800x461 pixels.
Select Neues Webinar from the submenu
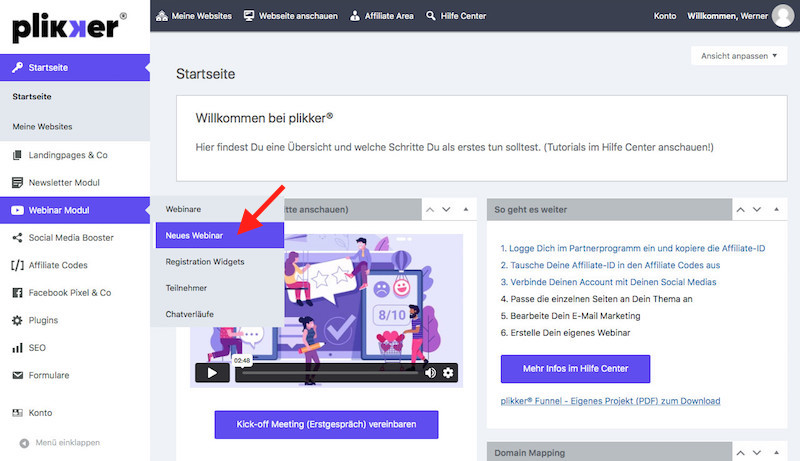[x=194, y=235]
